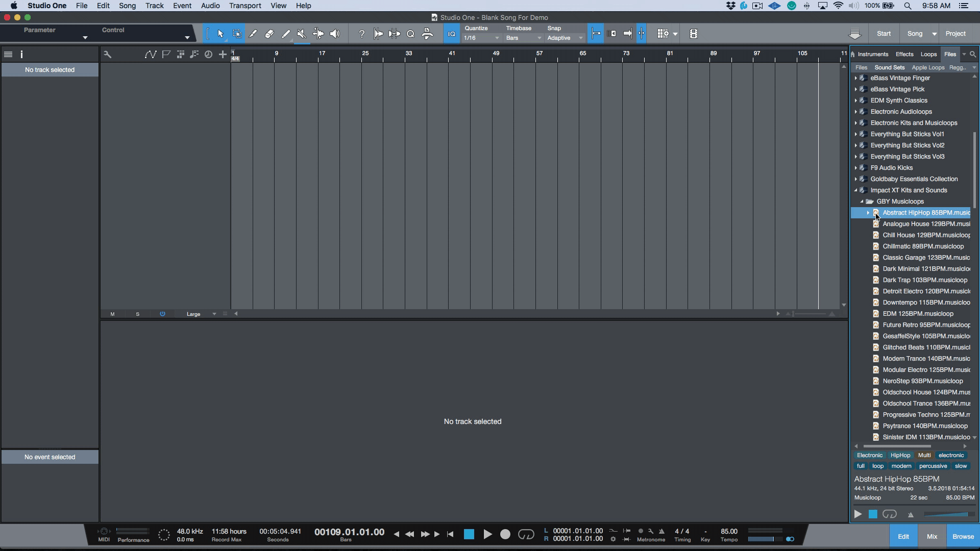Adjust the browser preview volume slider
Image resolution: width=980 pixels, height=551 pixels.
click(949, 514)
